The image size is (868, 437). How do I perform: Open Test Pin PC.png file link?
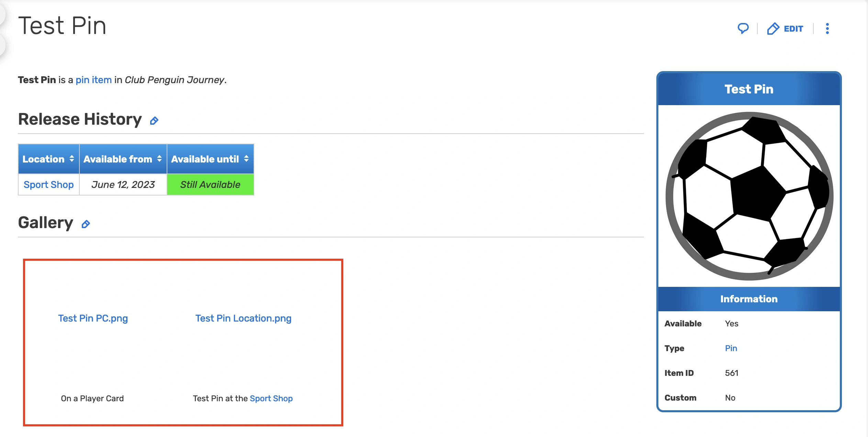(x=93, y=318)
